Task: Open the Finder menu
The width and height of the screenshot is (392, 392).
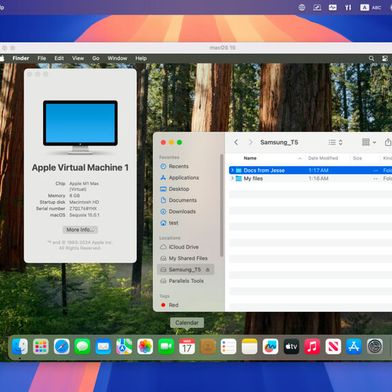Action: (21, 58)
